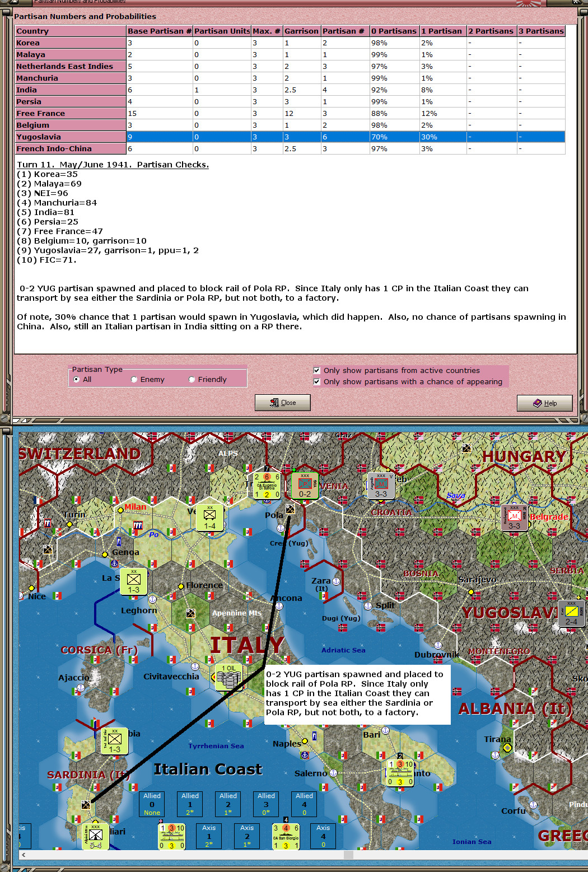
Task: Click the Naples port anchor icon
Action: [305, 755]
